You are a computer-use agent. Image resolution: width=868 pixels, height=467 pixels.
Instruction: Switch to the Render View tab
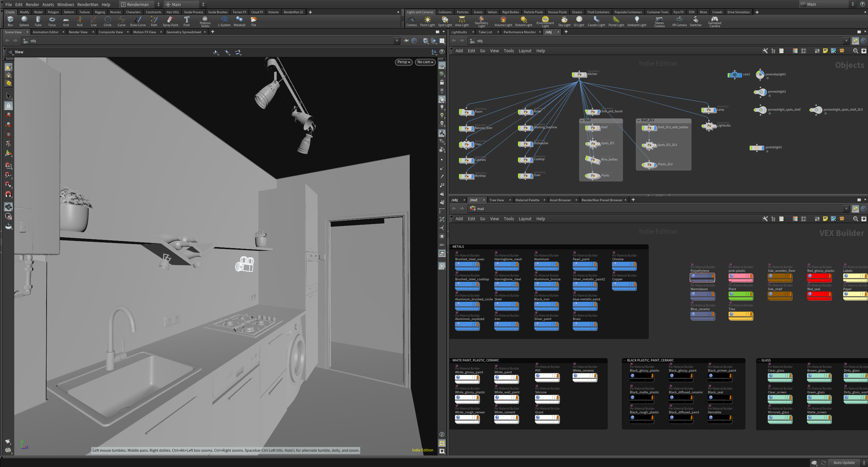tap(78, 32)
